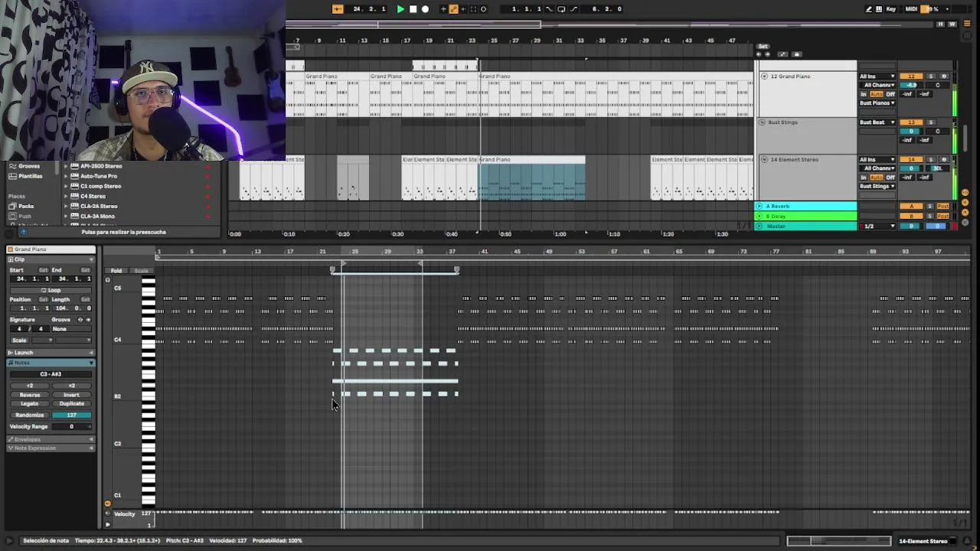Enable Fold in piano roll
This screenshot has width=980, height=551.
(116, 271)
